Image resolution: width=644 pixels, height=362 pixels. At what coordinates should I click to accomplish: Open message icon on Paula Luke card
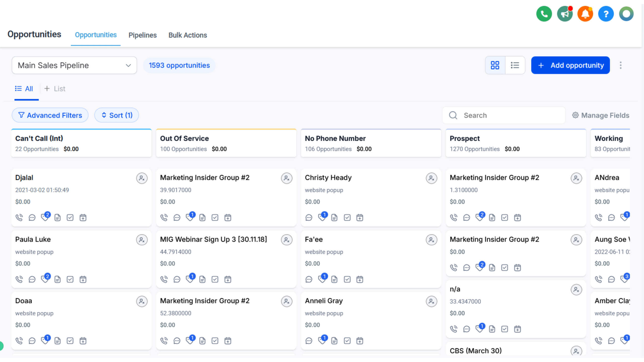point(32,279)
